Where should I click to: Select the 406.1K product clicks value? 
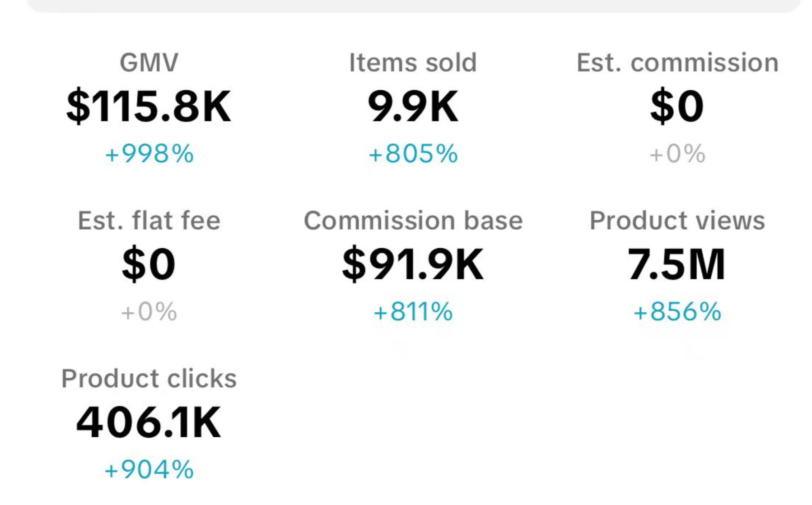click(x=149, y=422)
